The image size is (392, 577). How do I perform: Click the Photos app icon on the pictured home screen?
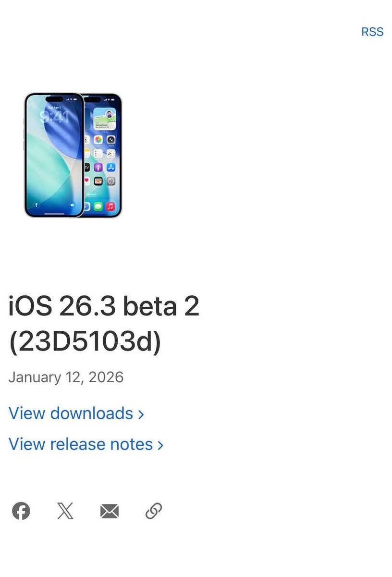98,140
